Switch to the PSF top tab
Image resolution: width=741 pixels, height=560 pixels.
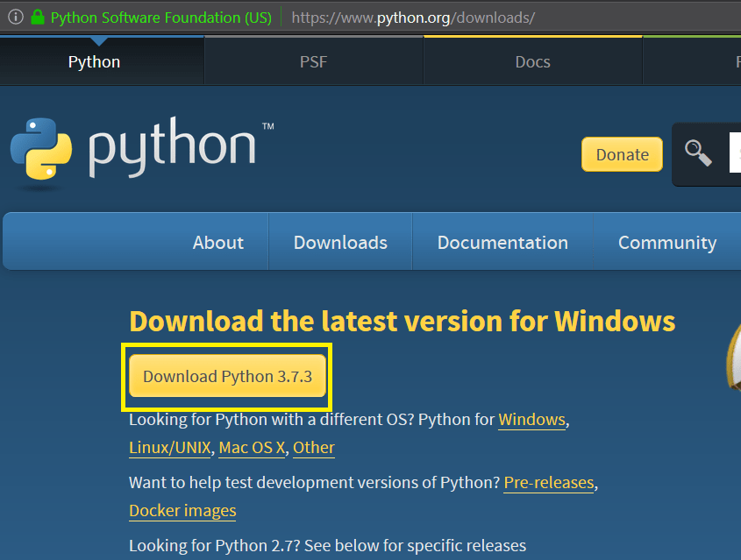[313, 62]
